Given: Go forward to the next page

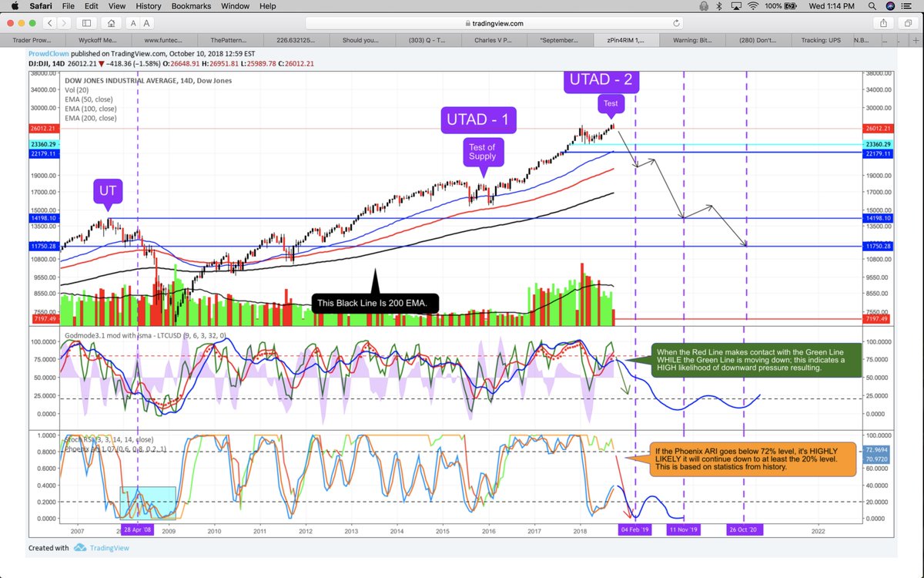Looking at the screenshot, I should pyautogui.click(x=65, y=24).
